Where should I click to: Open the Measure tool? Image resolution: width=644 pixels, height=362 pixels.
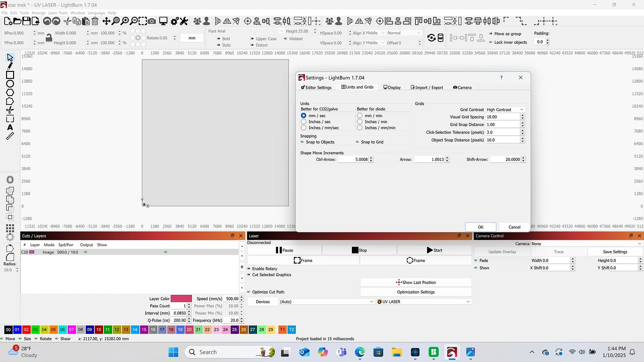tap(10, 136)
